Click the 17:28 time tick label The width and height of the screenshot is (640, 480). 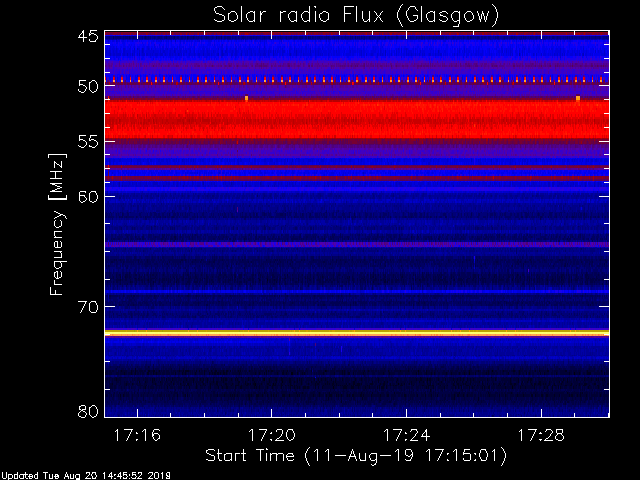[x=541, y=436]
